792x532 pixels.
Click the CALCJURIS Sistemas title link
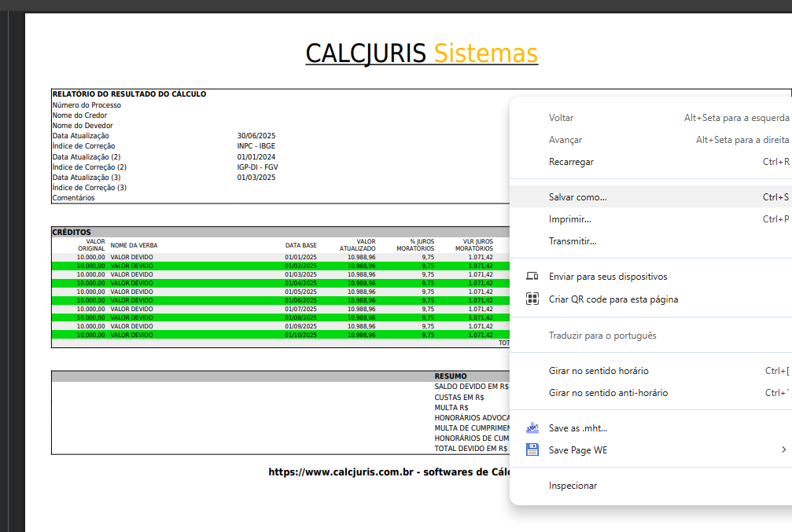421,53
